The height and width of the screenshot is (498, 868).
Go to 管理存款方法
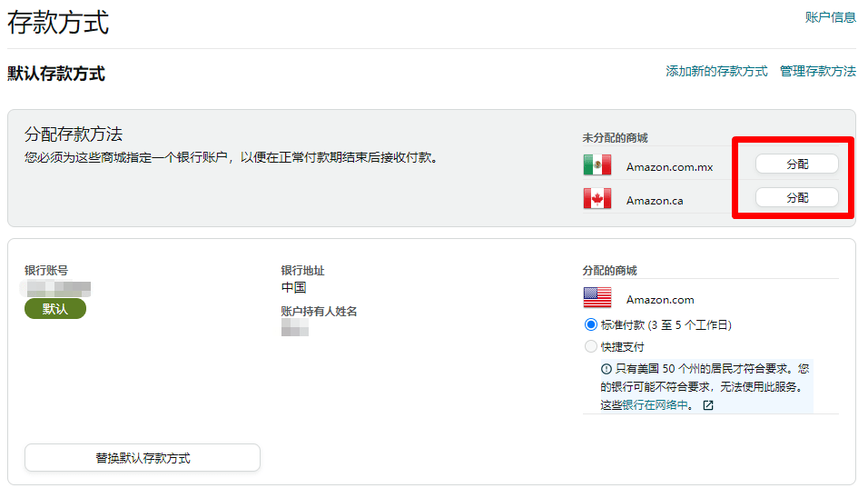click(817, 71)
